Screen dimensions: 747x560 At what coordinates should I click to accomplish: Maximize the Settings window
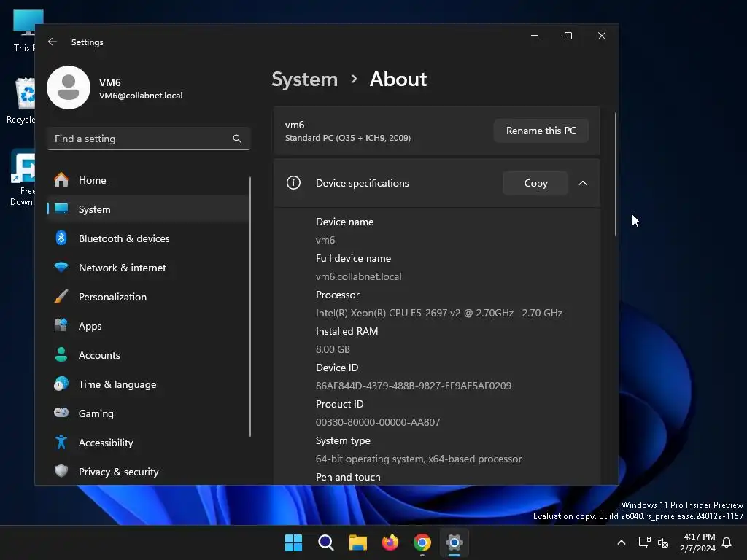[x=568, y=36]
